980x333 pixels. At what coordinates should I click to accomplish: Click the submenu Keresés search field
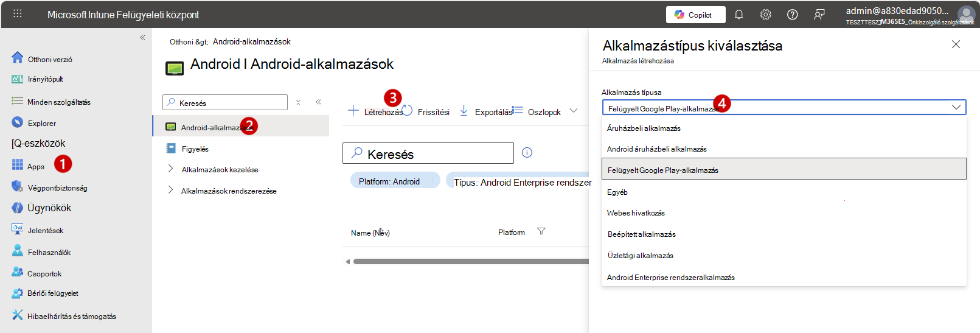[225, 102]
